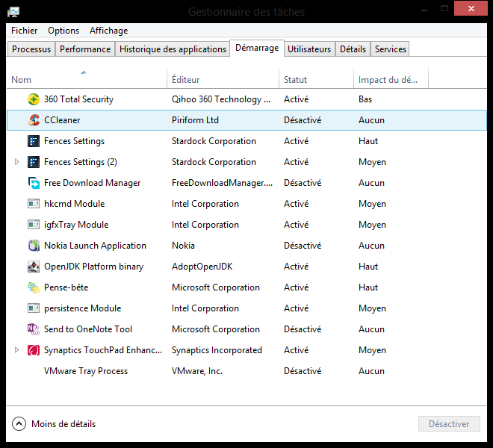
Task: Click the Désactiver button
Action: coord(449,424)
